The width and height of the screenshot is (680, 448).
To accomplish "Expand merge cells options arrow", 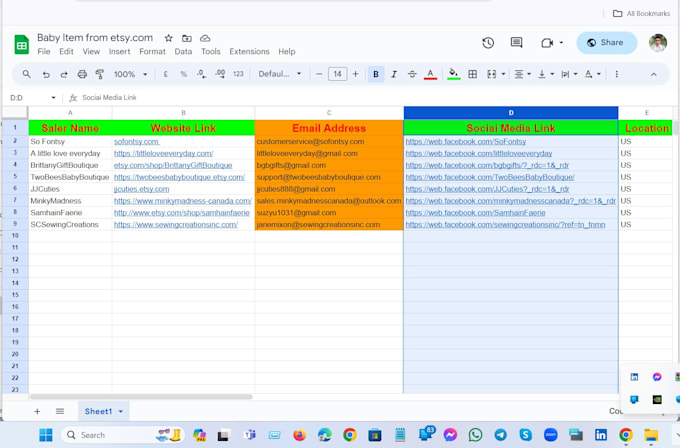I will click(x=503, y=74).
